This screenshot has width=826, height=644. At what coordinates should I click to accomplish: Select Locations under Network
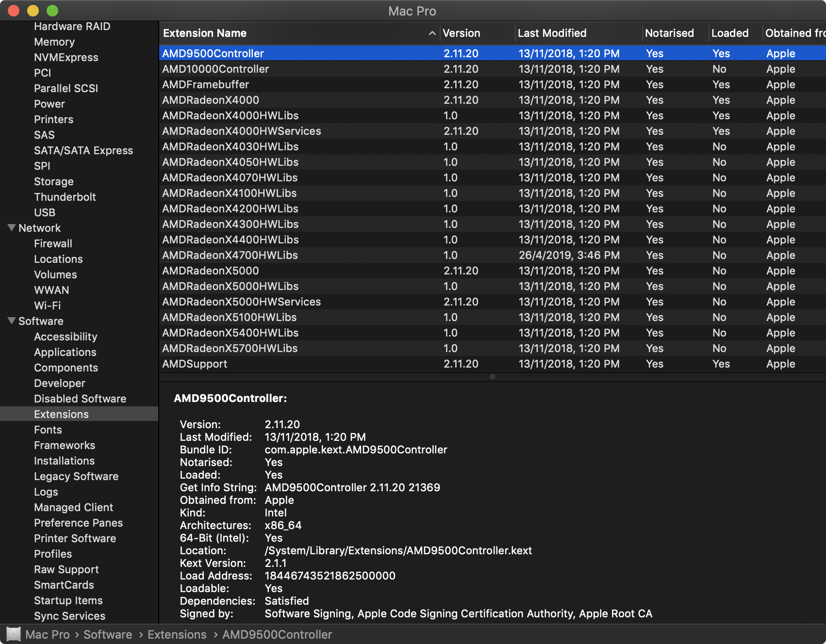[x=58, y=259]
